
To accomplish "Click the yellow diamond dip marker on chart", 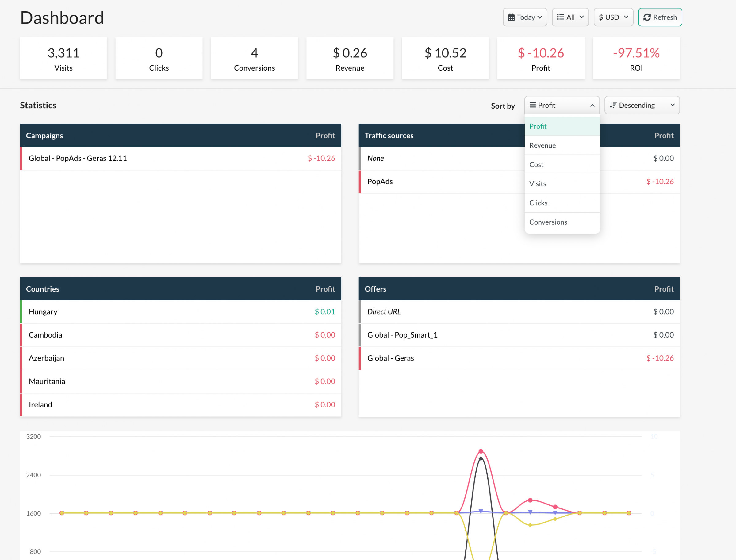I will click(x=530, y=525).
